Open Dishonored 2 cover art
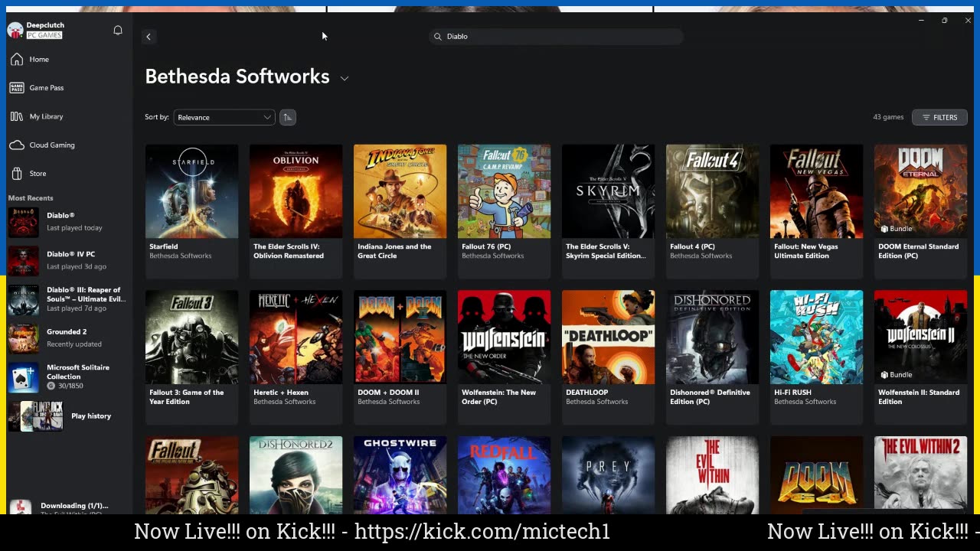 pos(296,475)
